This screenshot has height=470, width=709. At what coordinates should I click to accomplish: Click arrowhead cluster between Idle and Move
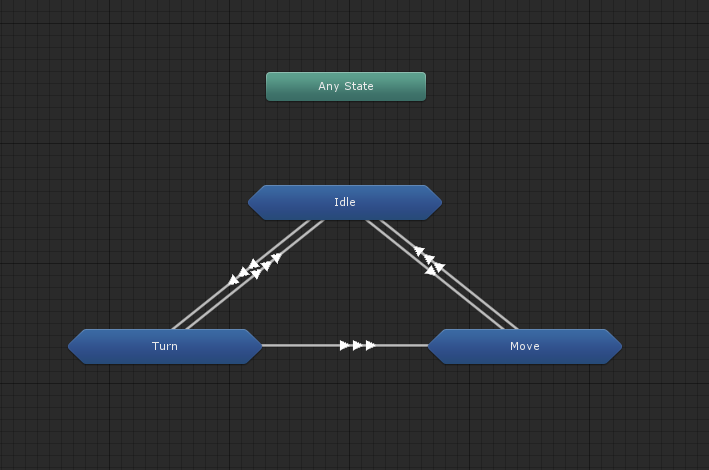point(429,261)
